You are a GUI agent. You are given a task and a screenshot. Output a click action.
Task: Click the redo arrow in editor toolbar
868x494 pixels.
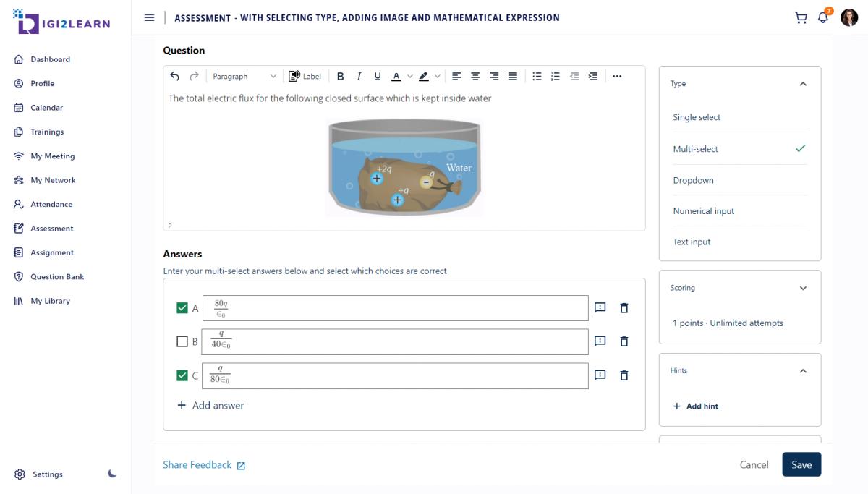tap(194, 76)
